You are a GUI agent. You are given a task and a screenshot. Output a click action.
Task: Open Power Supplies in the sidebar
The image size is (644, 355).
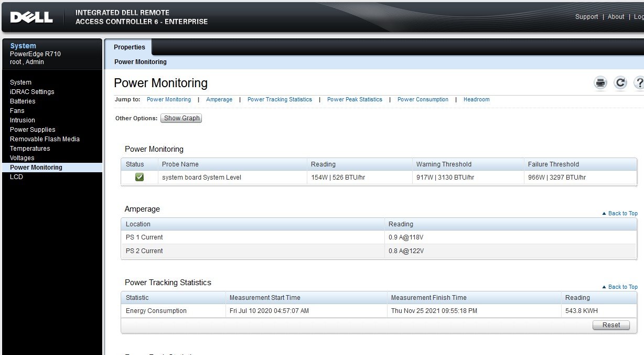[x=33, y=130]
